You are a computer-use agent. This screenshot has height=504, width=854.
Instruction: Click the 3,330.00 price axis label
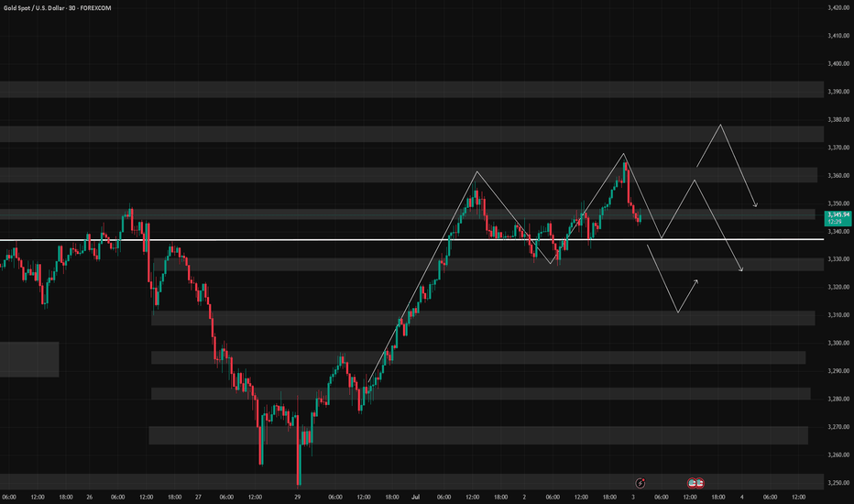click(x=838, y=259)
